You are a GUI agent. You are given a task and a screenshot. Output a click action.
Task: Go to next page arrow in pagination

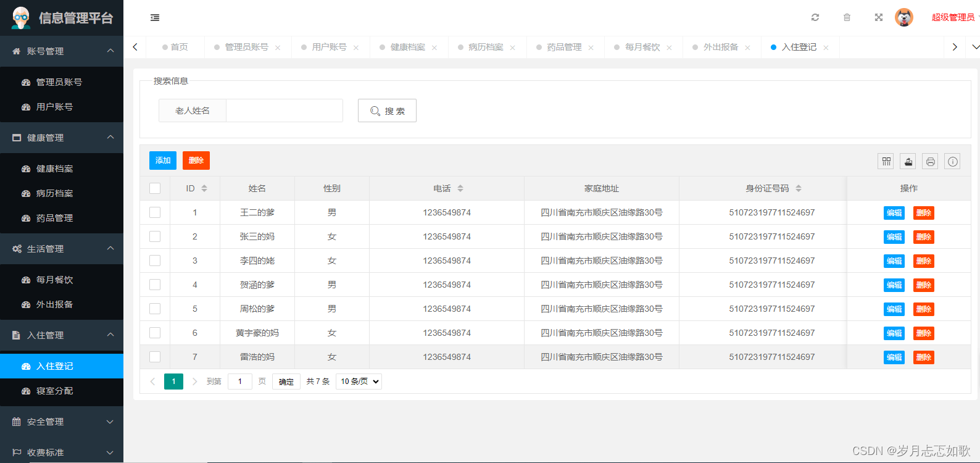coord(194,382)
